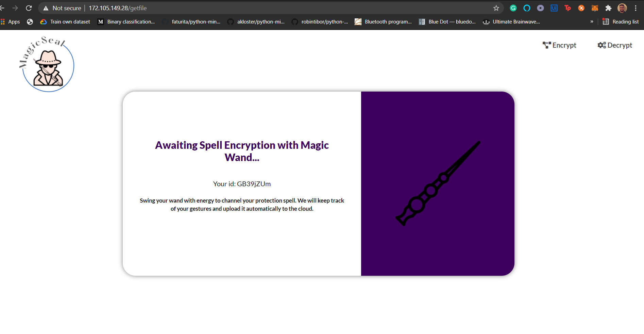The width and height of the screenshot is (644, 334).
Task: Open the Chrome profile avatar
Action: (622, 8)
